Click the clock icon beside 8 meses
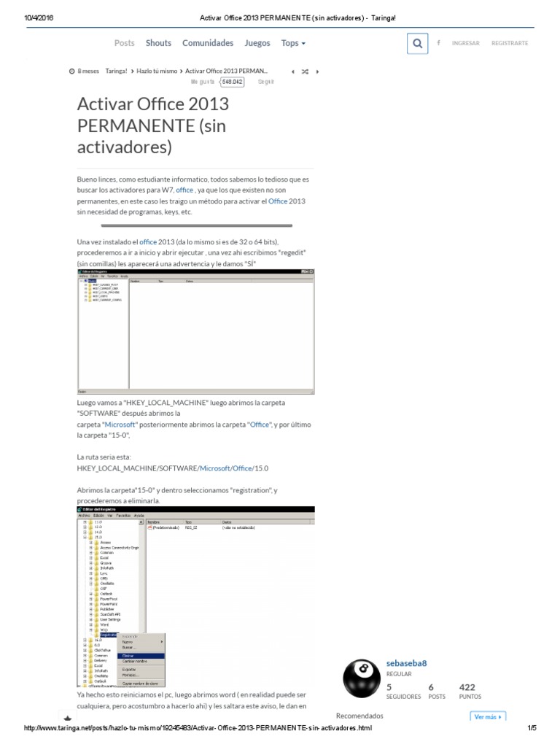This screenshot has width=560, height=747. coord(72,71)
